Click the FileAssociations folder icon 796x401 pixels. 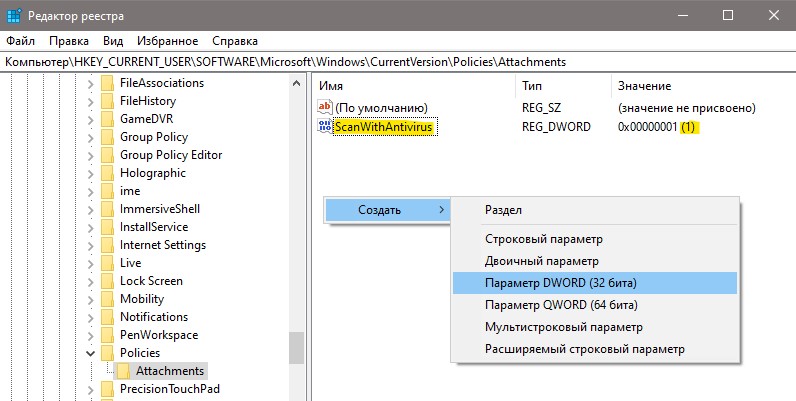(108, 83)
